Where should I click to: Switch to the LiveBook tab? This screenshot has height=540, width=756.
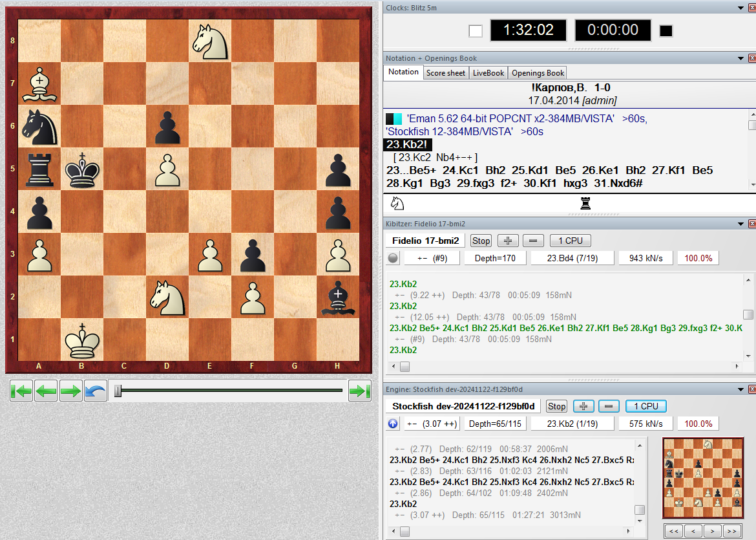coord(488,73)
